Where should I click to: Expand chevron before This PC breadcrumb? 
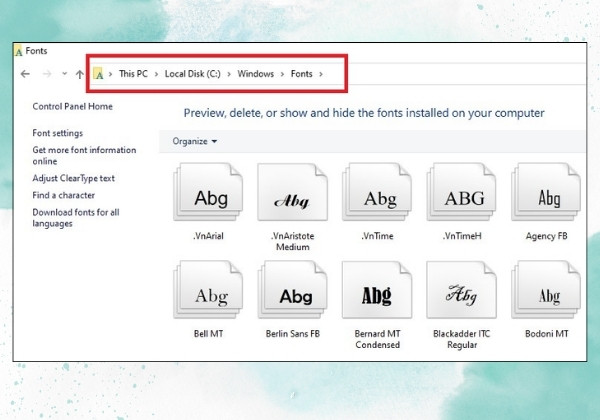(x=110, y=74)
